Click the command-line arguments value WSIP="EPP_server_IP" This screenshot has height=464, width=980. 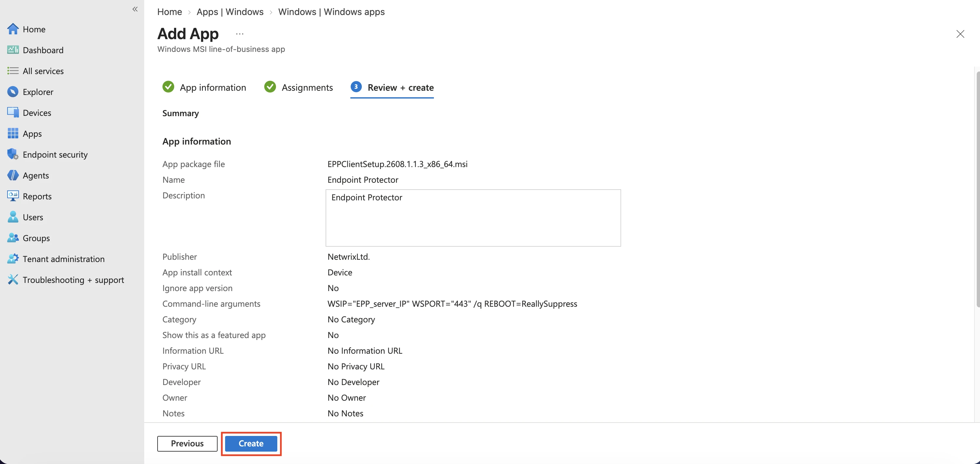(369, 304)
